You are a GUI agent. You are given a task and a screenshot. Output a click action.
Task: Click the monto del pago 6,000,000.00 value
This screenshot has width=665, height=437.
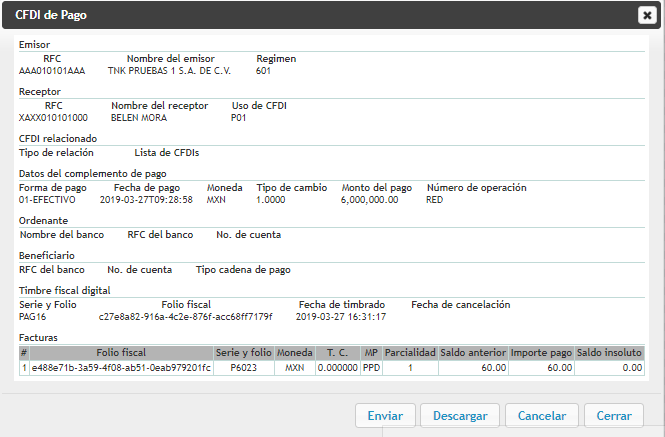coord(370,199)
